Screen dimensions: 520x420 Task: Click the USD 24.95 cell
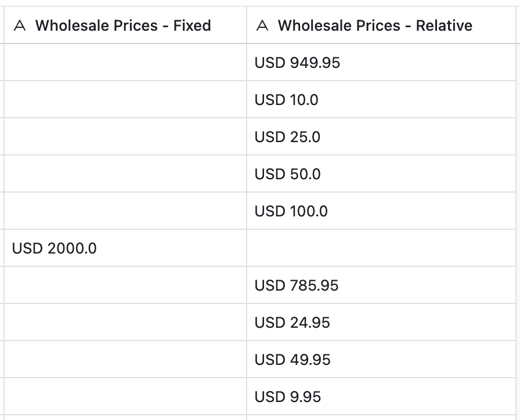pos(292,323)
